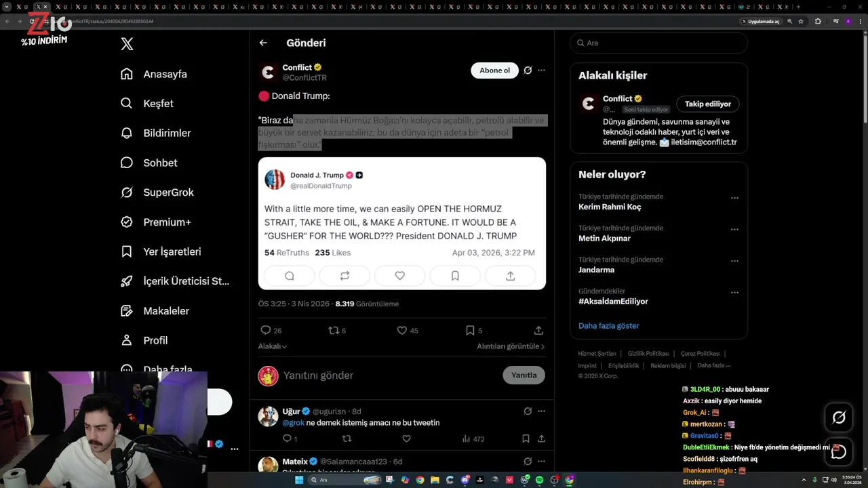Click heart icon inside embedded Trump post
The width and height of the screenshot is (868, 488).
point(400,276)
